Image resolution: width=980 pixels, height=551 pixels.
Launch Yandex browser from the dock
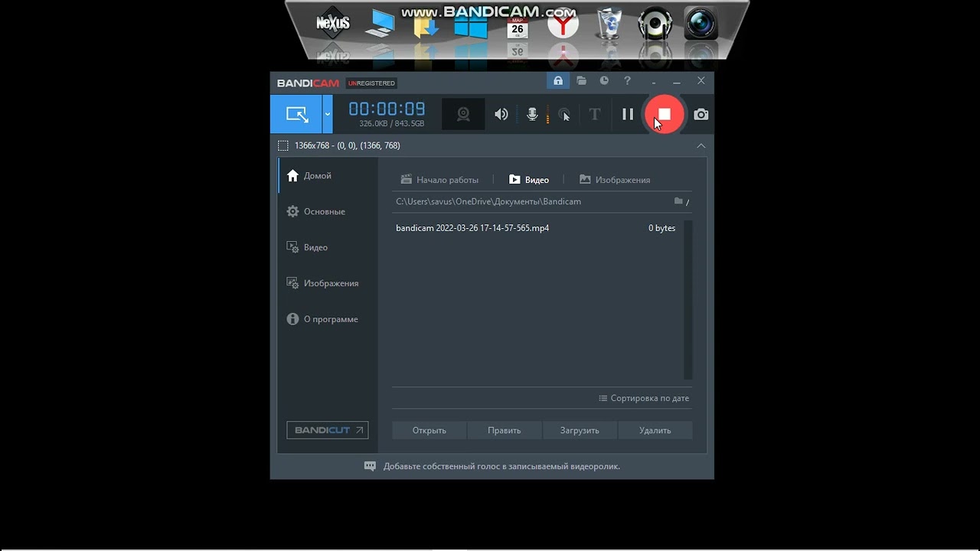[563, 24]
